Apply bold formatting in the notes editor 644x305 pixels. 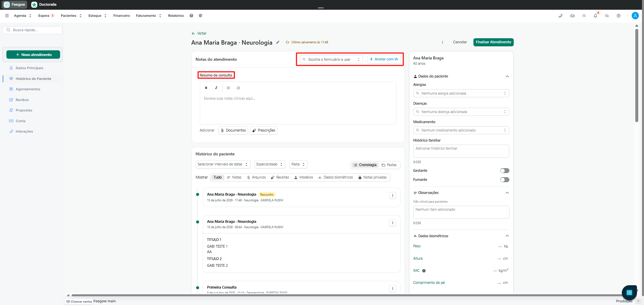(x=206, y=88)
